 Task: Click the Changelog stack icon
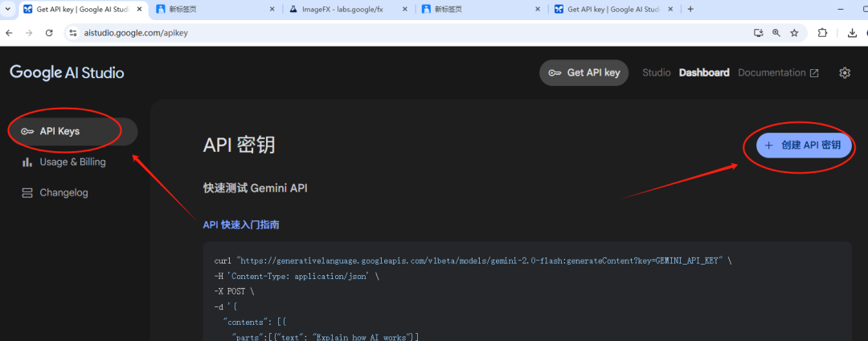pyautogui.click(x=27, y=193)
